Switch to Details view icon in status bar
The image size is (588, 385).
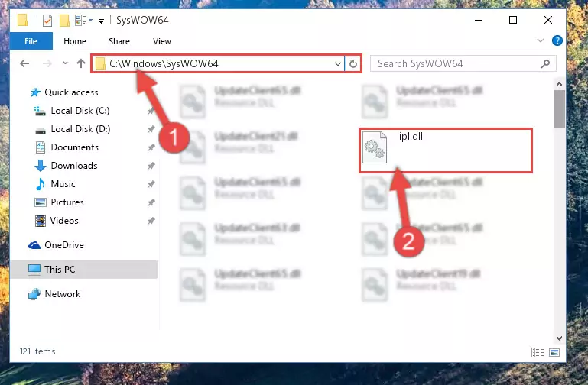coord(537,352)
